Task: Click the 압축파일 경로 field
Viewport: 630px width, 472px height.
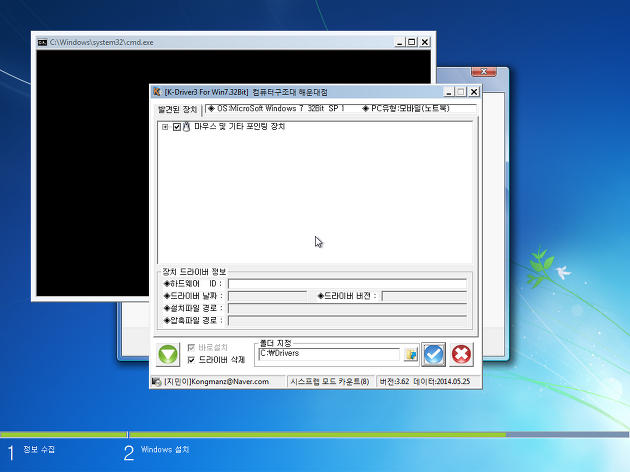Action: [x=347, y=321]
